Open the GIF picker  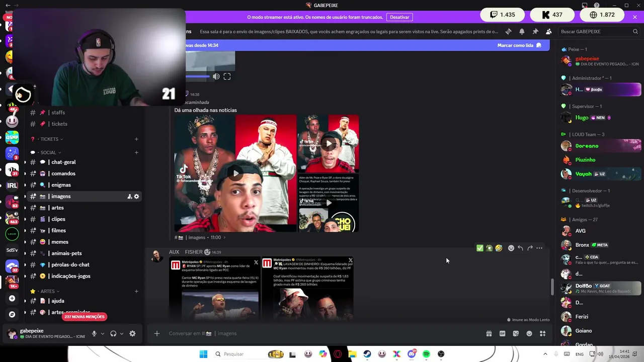tap(502, 333)
